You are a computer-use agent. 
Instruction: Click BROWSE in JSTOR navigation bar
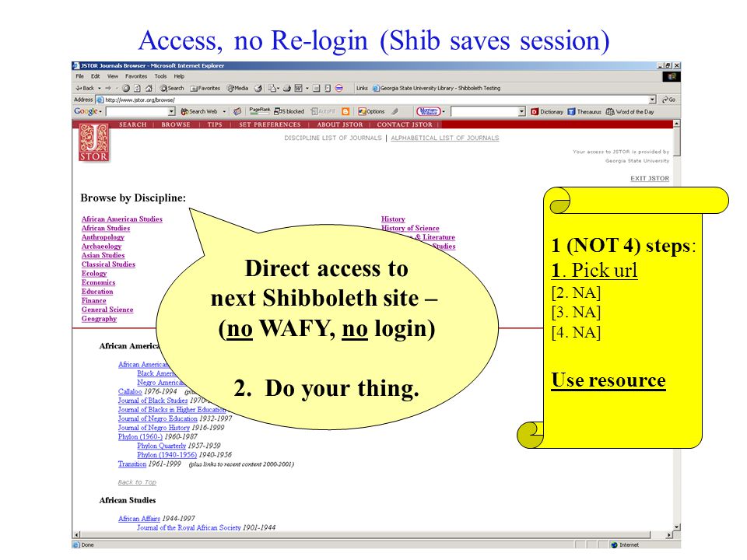175,124
